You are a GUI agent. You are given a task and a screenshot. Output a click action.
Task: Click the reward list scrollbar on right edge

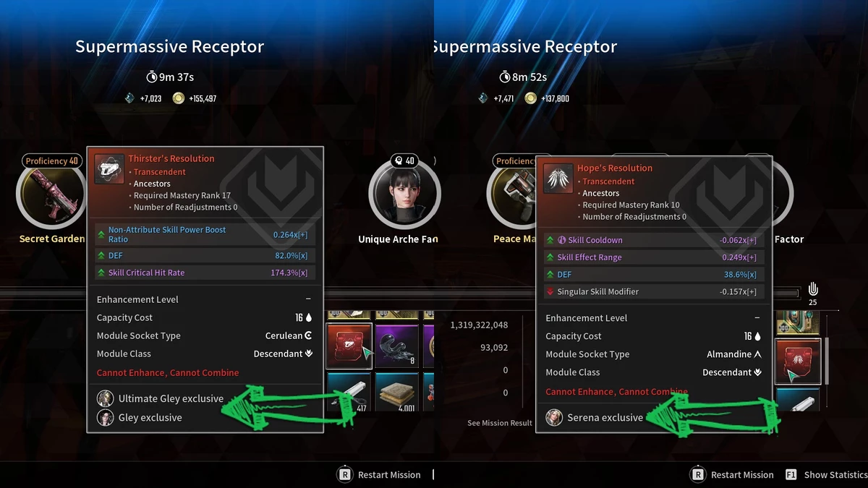point(827,361)
